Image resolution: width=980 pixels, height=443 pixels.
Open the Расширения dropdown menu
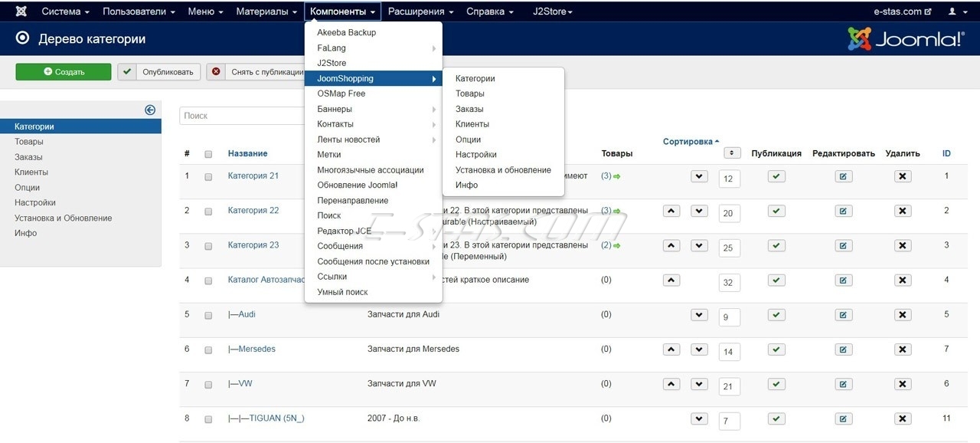coord(421,11)
